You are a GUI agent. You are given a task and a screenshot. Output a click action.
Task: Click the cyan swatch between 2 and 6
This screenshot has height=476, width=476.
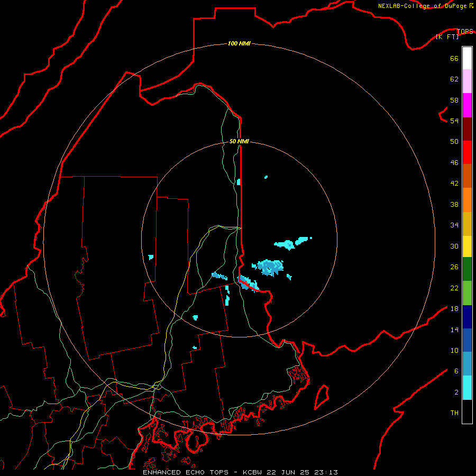(467, 388)
